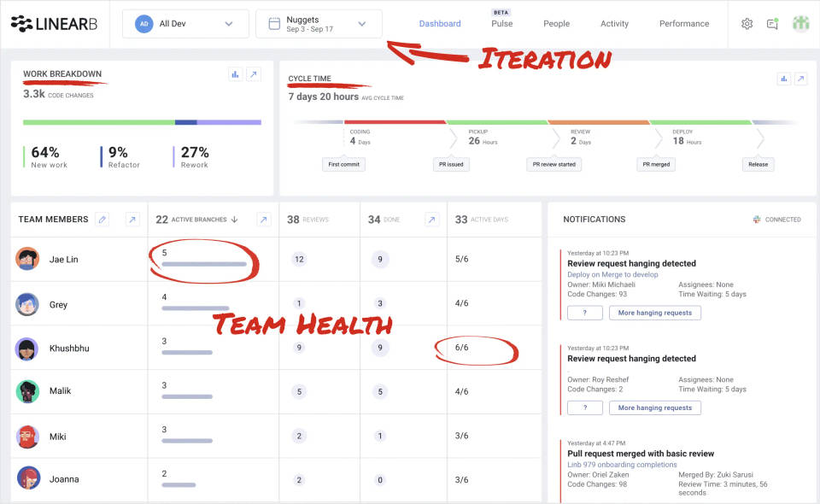820x504 pixels.
Task: Click the PR review started stage label
Action: tap(554, 164)
